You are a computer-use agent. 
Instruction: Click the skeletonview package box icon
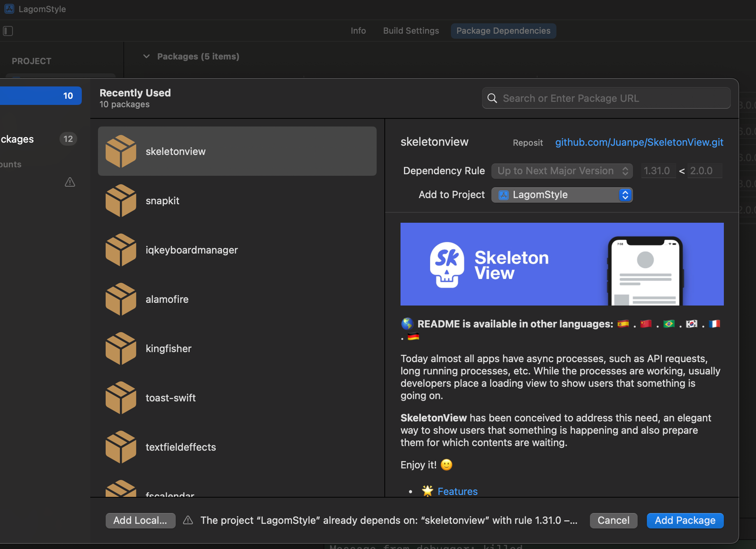click(121, 151)
